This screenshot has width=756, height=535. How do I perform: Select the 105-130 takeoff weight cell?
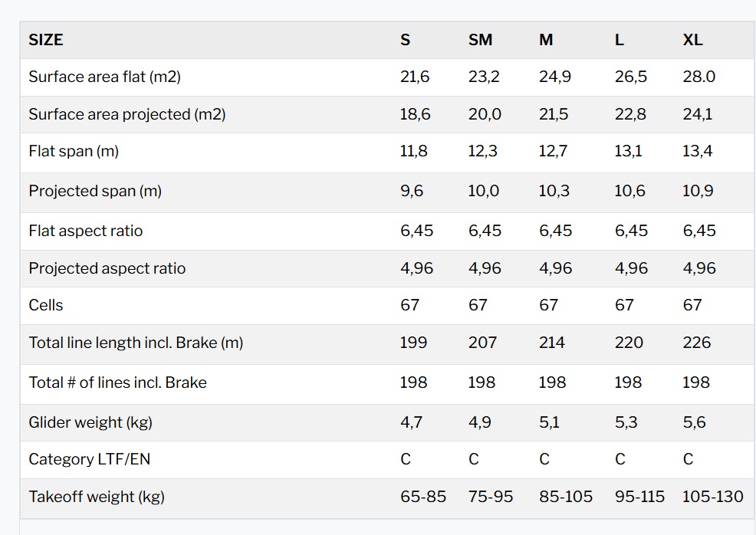[712, 497]
